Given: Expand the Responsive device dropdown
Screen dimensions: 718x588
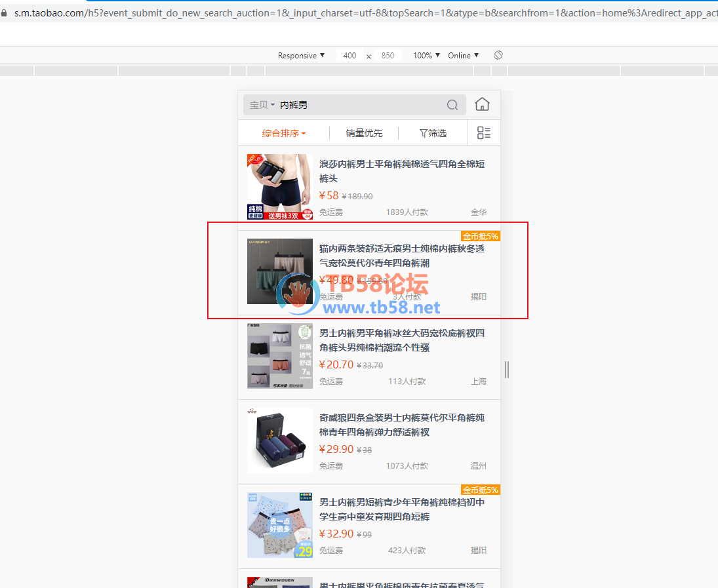Looking at the screenshot, I should tap(302, 56).
